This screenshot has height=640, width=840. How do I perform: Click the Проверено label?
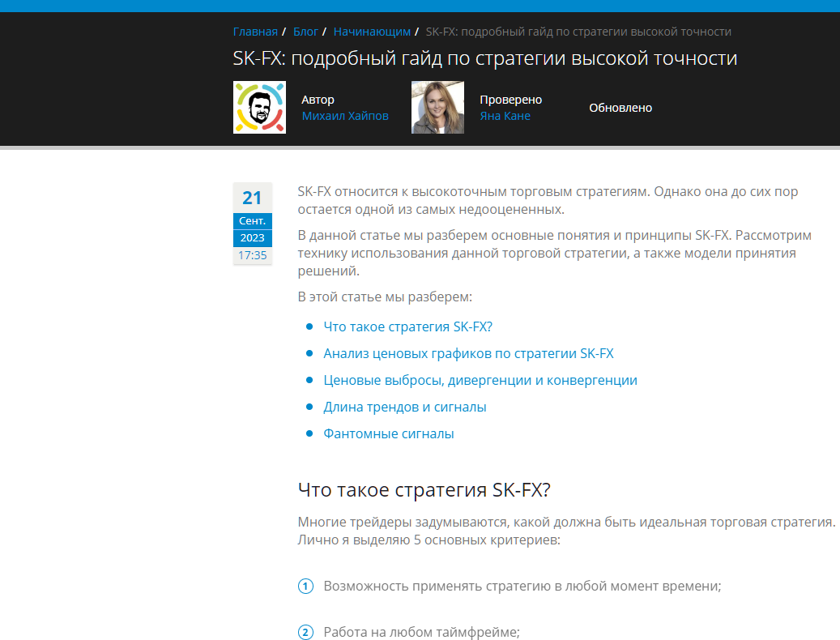(510, 100)
